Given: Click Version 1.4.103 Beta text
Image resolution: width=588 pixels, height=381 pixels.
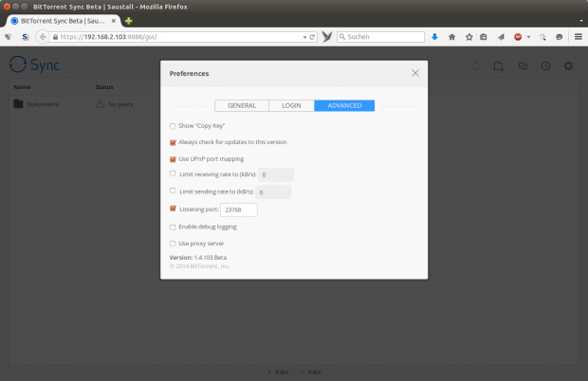Looking at the screenshot, I should point(198,258).
